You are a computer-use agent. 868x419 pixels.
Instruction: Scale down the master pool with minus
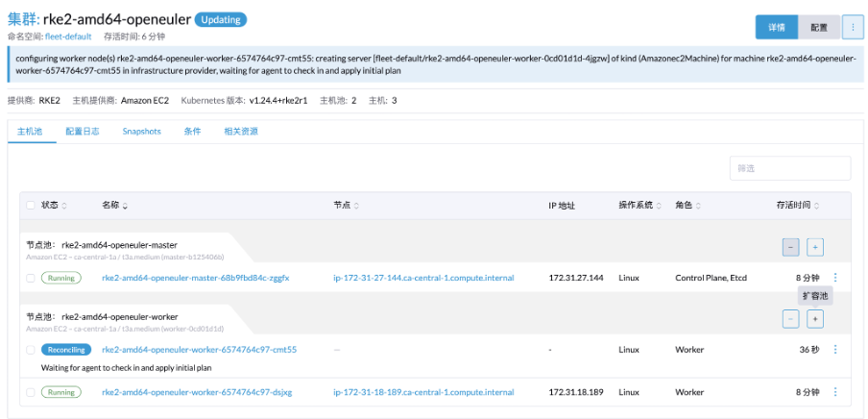790,248
